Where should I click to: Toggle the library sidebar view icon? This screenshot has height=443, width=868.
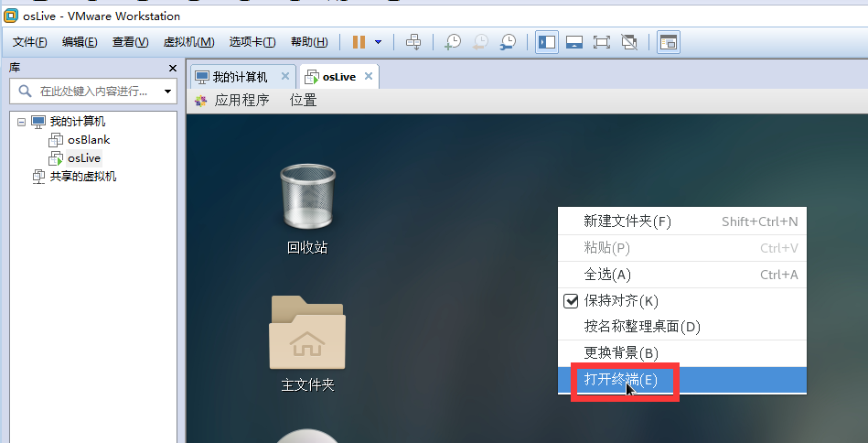coord(547,42)
